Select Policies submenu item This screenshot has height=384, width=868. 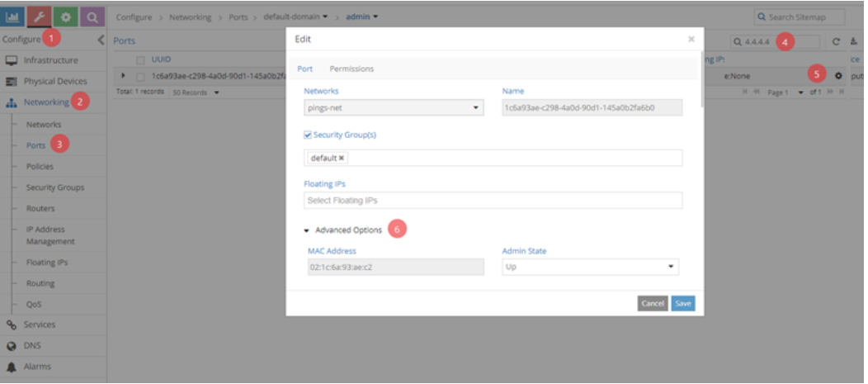tap(40, 167)
